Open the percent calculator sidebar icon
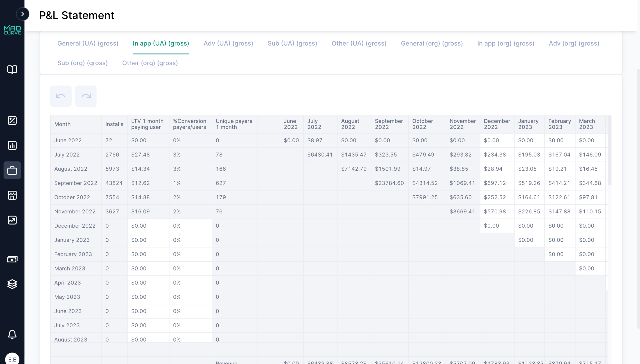Image resolution: width=640 pixels, height=364 pixels. pos(12,121)
